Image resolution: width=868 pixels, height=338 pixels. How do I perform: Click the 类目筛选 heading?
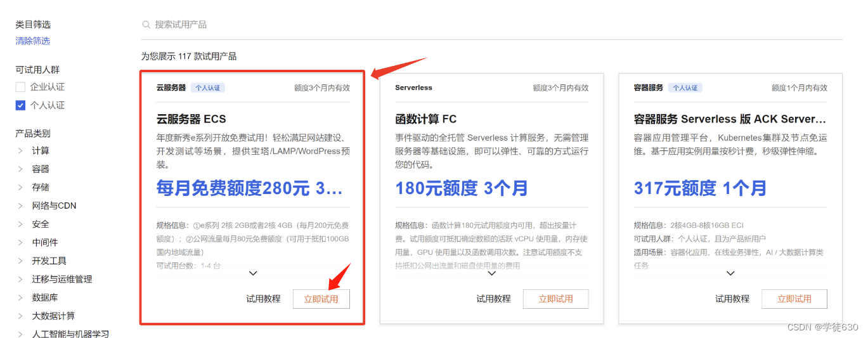[x=33, y=25]
